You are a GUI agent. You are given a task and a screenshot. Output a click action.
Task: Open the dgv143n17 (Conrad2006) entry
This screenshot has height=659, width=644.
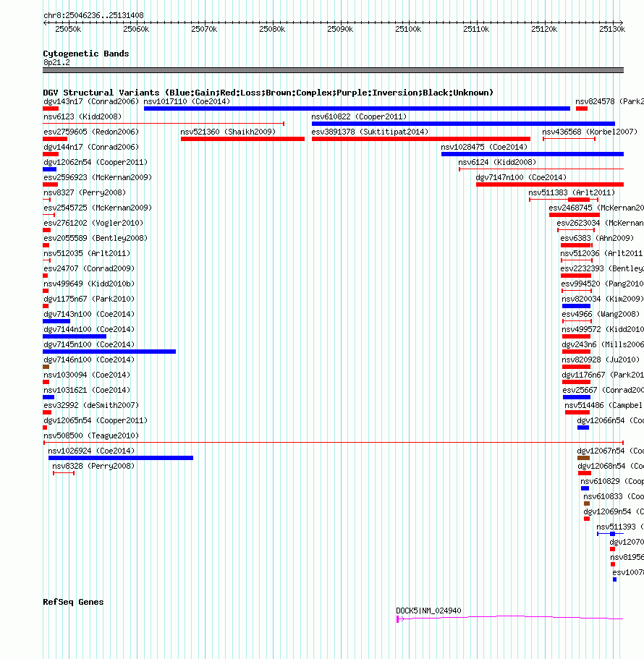coord(91,101)
